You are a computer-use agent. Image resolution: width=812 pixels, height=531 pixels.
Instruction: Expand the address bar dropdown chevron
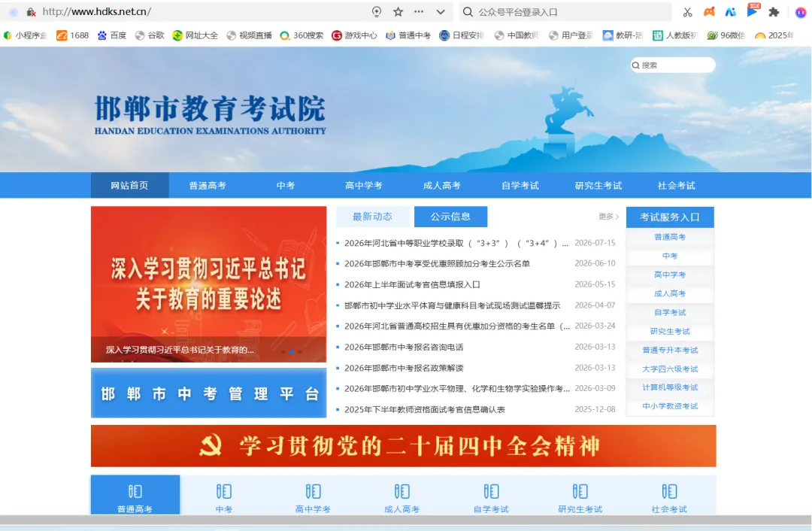click(x=441, y=12)
